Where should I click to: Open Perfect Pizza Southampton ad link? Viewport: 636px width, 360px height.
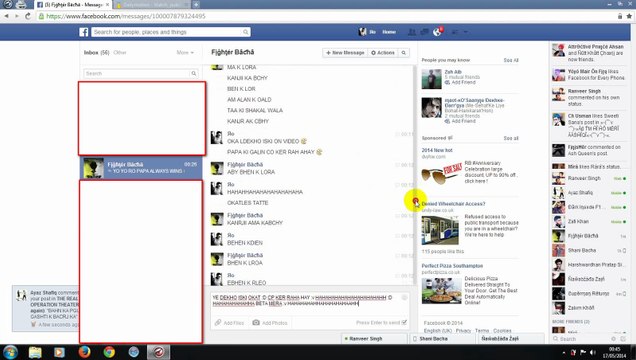pos(452,266)
